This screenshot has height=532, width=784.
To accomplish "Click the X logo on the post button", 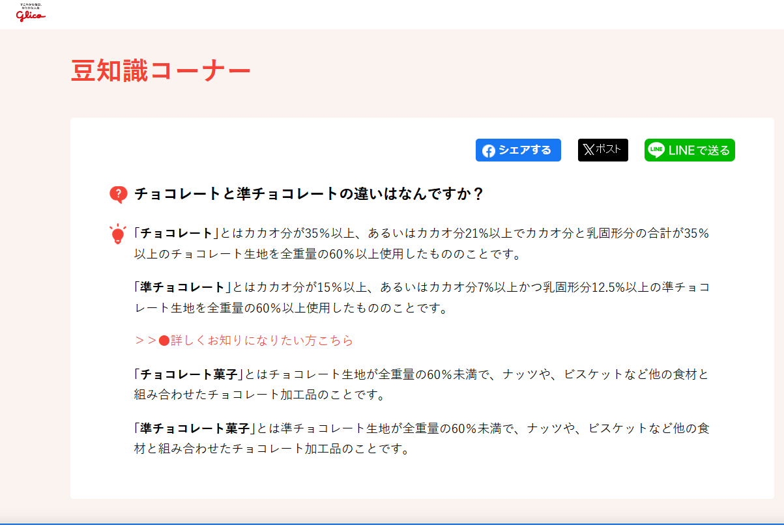I will 588,150.
